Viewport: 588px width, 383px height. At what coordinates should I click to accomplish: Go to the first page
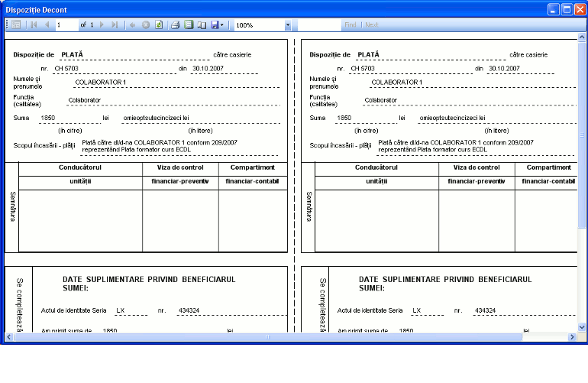pyautogui.click(x=34, y=24)
